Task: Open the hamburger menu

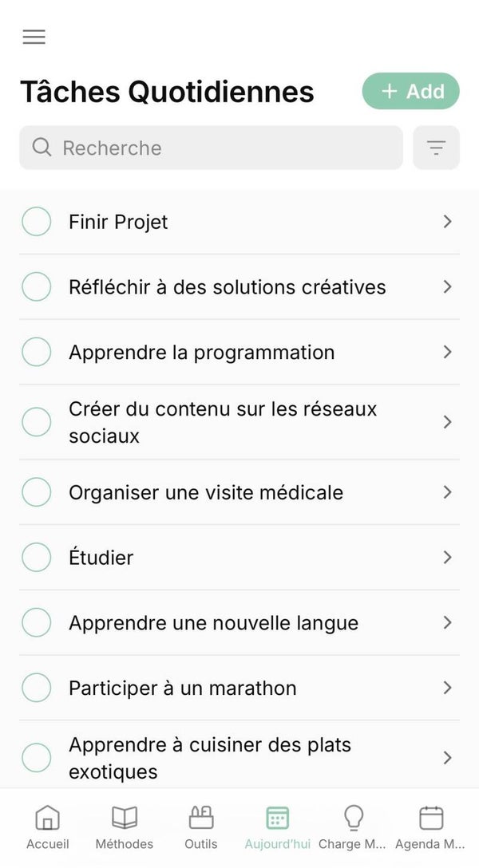Action: click(34, 37)
